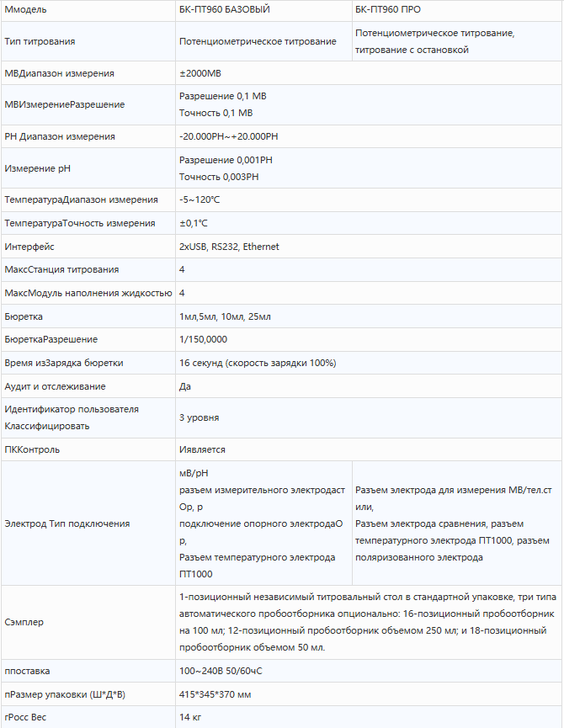This screenshot has height=728, width=564.
Task: Select the Интерфейс row label
Action: 29,247
